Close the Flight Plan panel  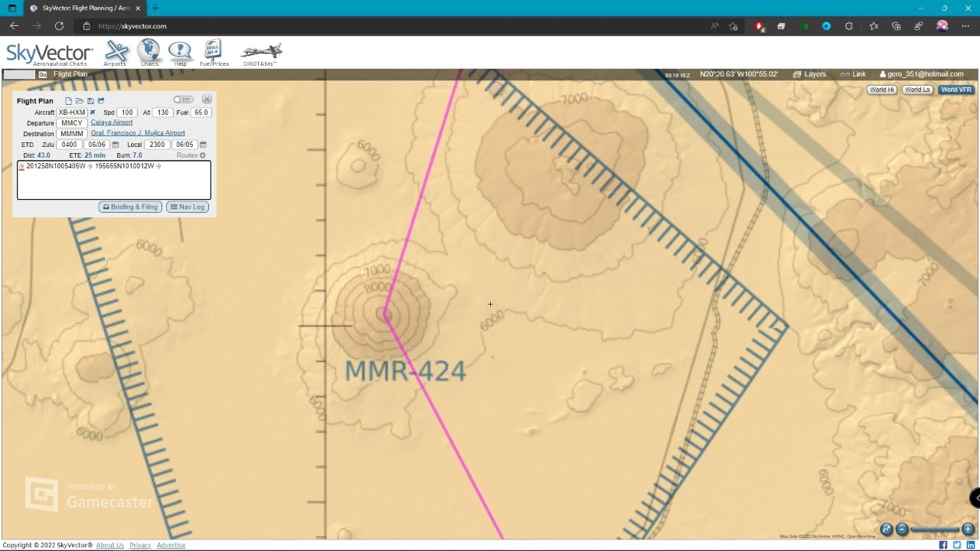207,99
